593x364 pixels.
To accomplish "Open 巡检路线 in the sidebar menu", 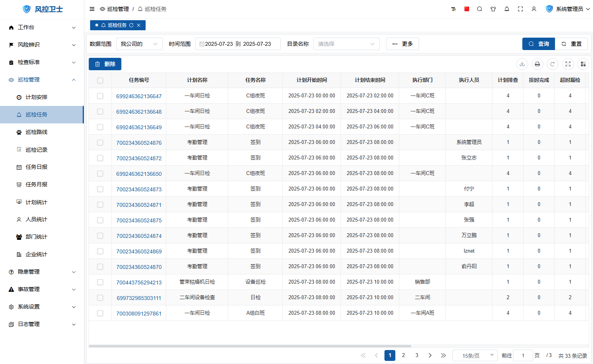I will pos(37,132).
